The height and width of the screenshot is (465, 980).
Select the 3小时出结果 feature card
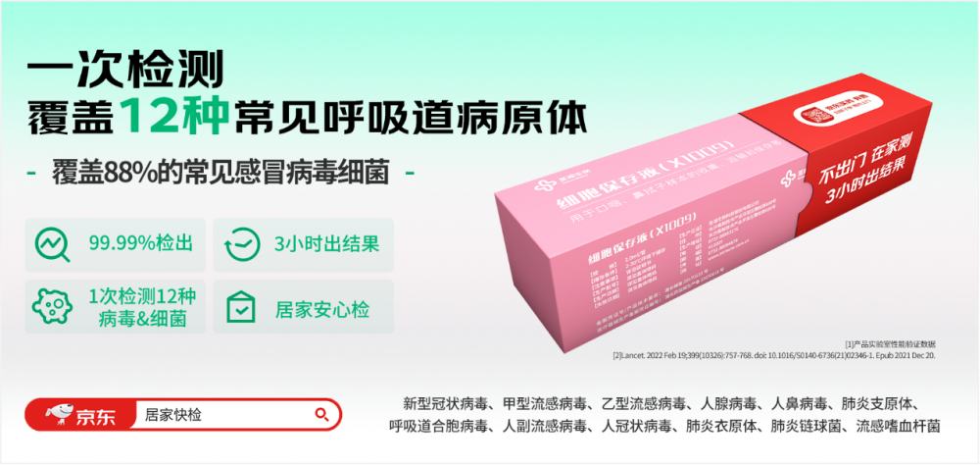pyautogui.click(x=303, y=244)
